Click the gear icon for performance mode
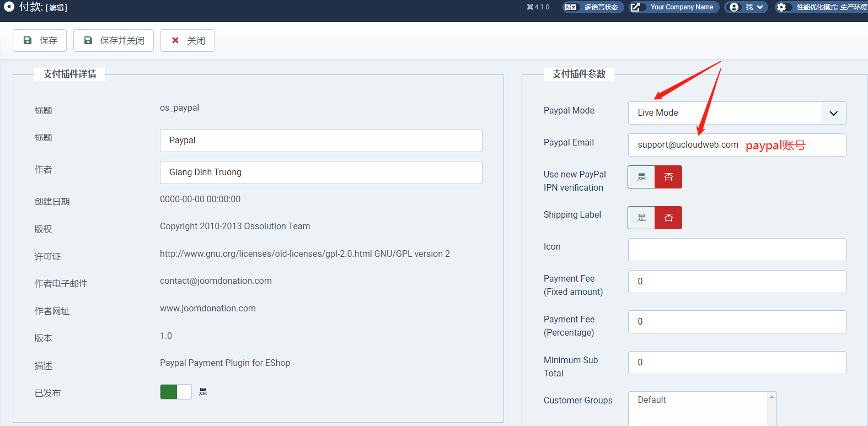868x426 pixels. click(x=781, y=7)
